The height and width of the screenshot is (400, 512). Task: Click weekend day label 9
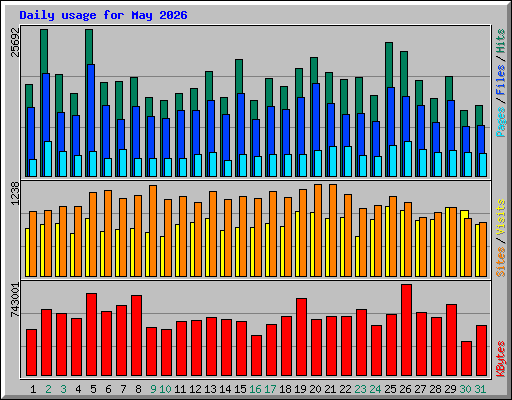click(x=153, y=389)
